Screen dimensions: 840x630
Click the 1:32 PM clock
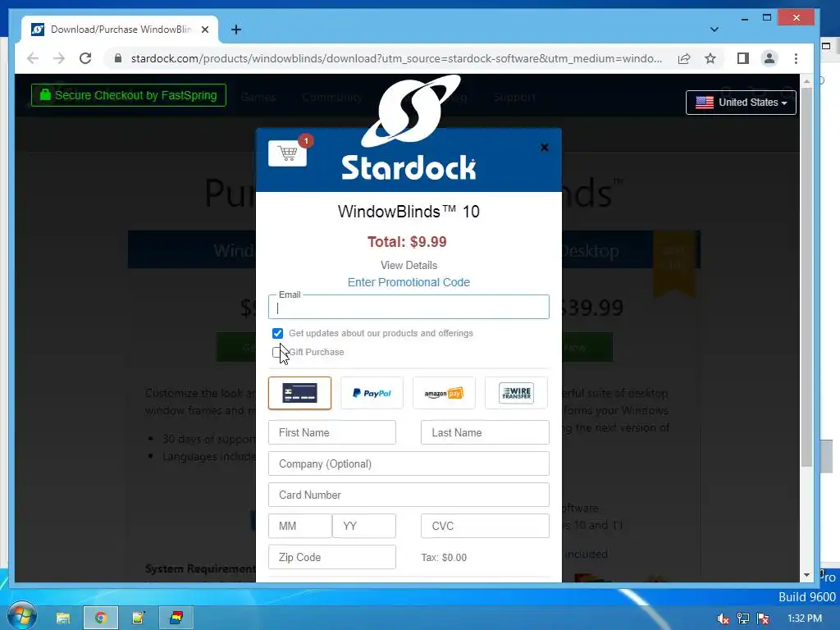pos(805,619)
